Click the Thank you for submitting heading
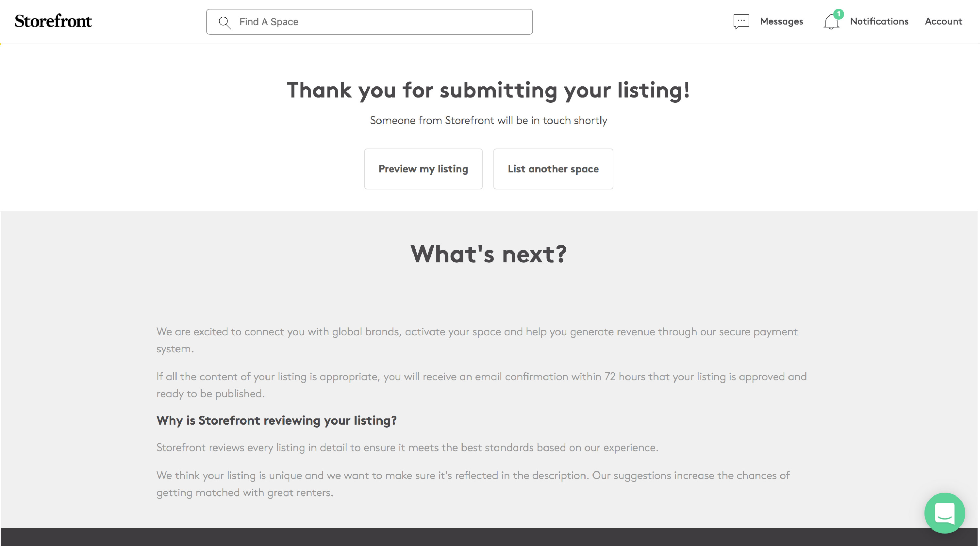Image resolution: width=980 pixels, height=546 pixels. tap(489, 90)
